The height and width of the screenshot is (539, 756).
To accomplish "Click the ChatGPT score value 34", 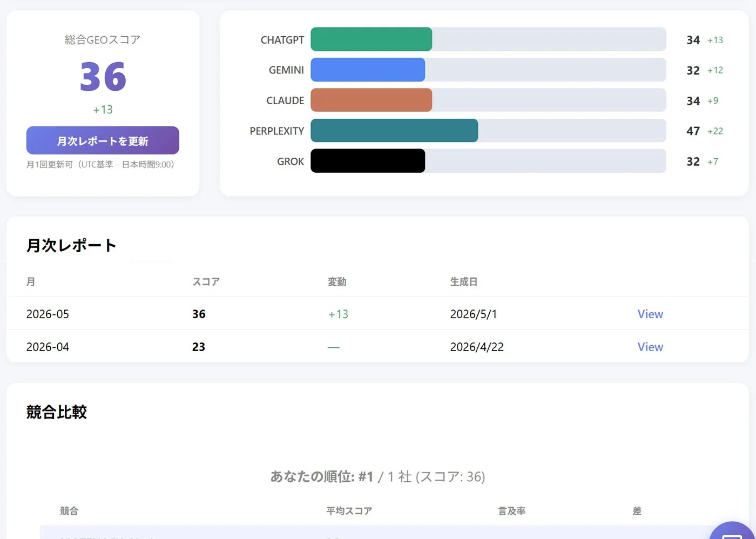I will [x=693, y=40].
